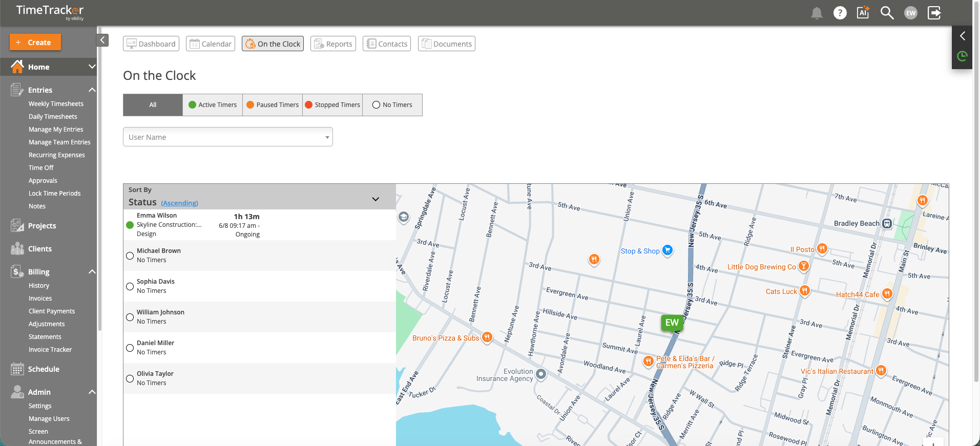Click the Little Dog Brewing Co pin
This screenshot has width=980, height=446.
point(804,266)
